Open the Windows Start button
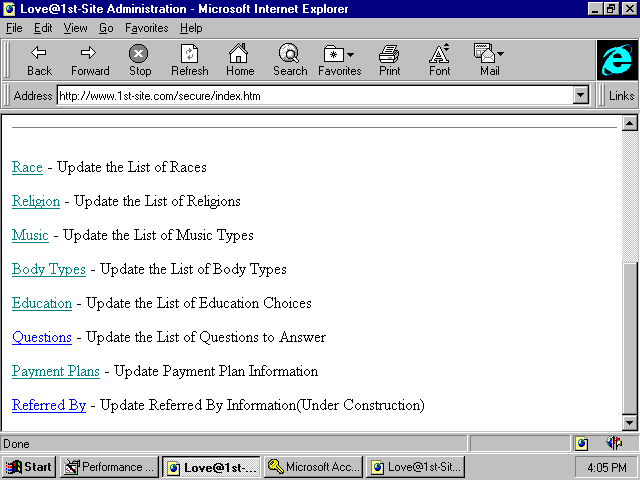Image resolution: width=640 pixels, height=480 pixels. tap(29, 467)
